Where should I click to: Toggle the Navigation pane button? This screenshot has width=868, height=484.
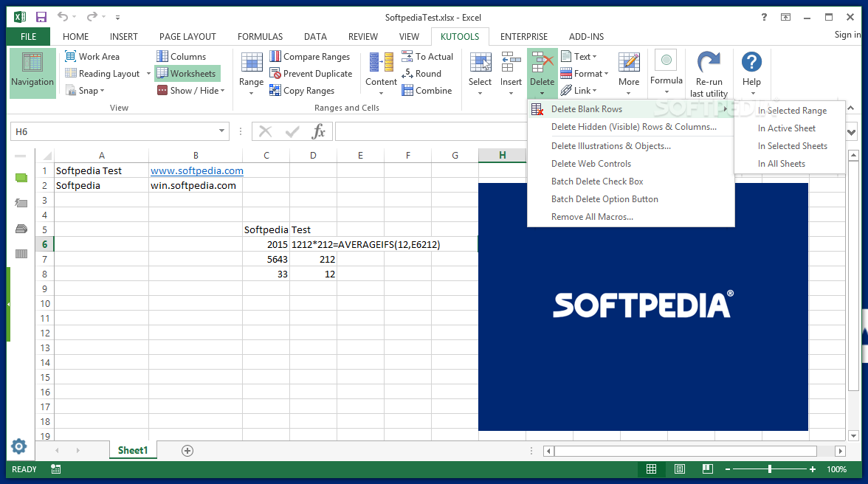click(x=32, y=73)
